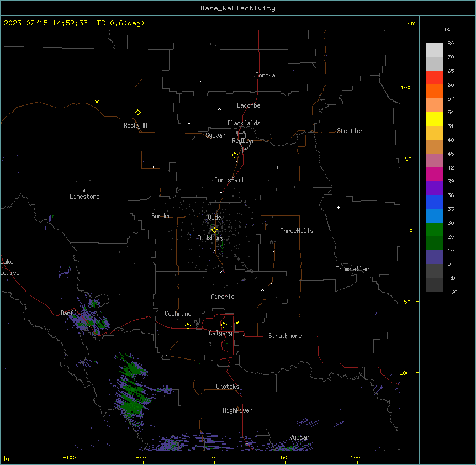Image resolution: width=476 pixels, height=465 pixels.
Task: Pick the magenta 39-42 dBZ legend color
Action: pos(434,174)
